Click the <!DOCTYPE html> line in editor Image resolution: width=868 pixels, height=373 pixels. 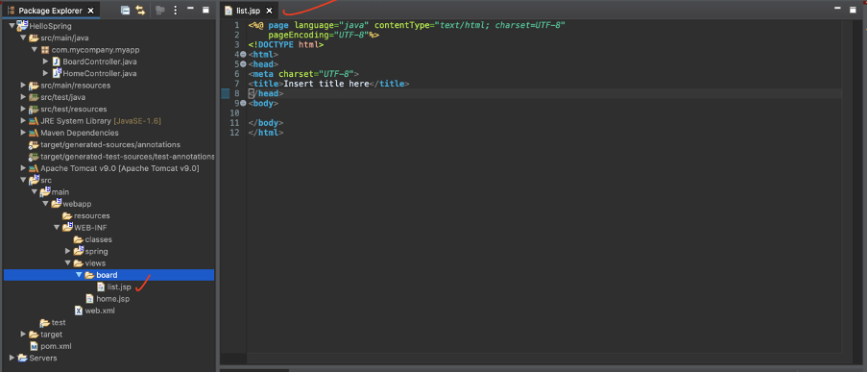(x=286, y=44)
